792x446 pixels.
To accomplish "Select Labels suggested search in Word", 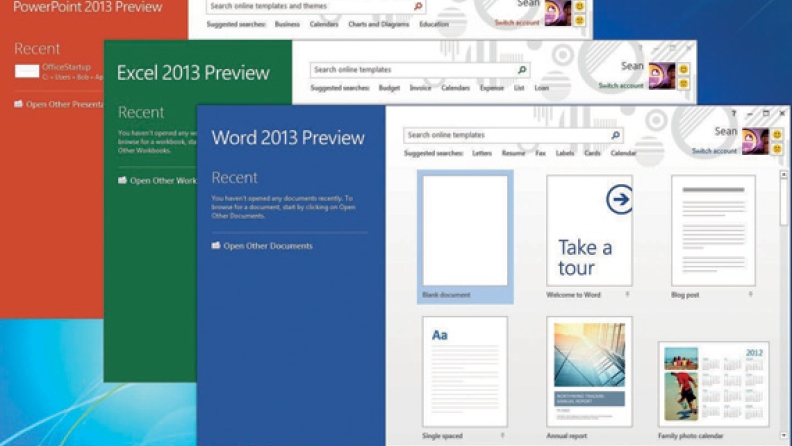I will tap(565, 153).
